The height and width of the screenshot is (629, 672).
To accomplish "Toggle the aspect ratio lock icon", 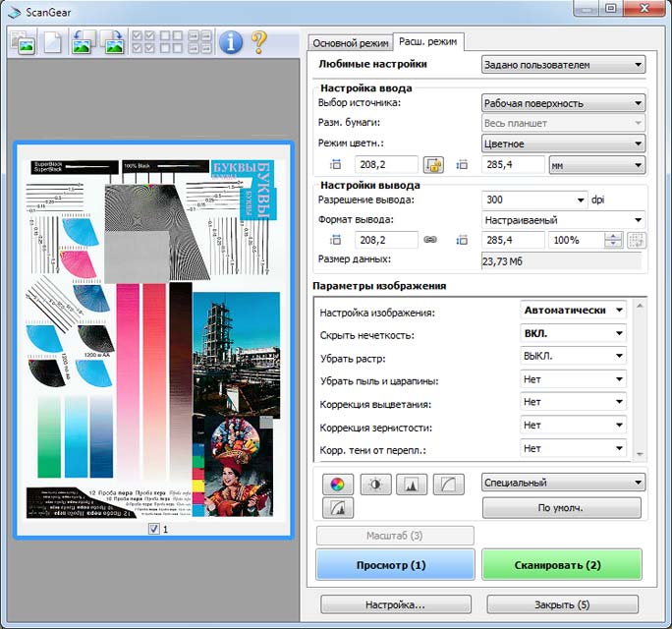I will click(x=433, y=165).
